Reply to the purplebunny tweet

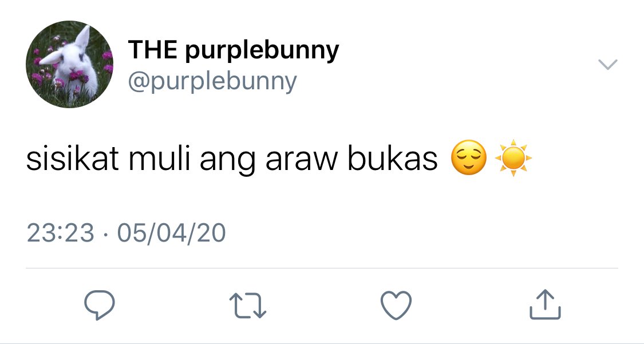100,305
